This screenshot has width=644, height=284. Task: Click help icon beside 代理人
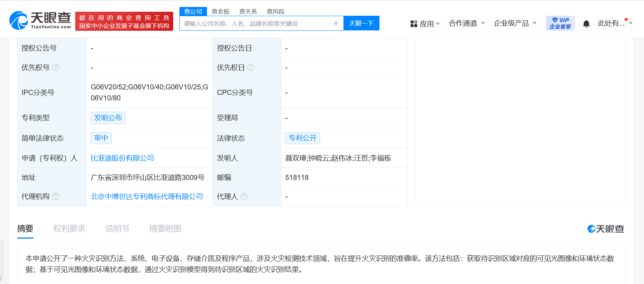pos(244,196)
